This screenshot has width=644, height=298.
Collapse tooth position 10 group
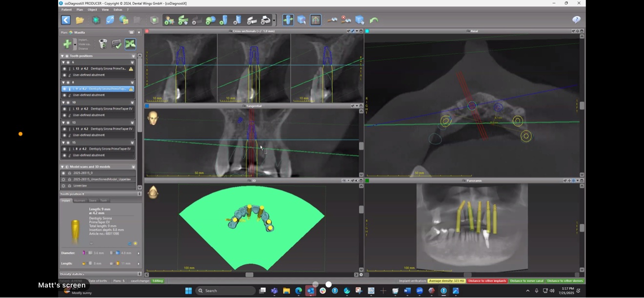(63, 103)
